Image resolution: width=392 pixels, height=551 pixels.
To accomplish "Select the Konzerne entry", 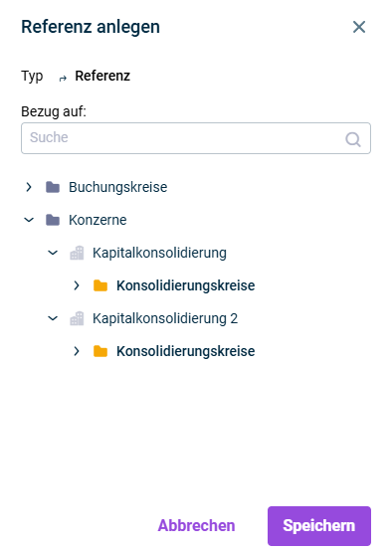I will click(x=98, y=220).
